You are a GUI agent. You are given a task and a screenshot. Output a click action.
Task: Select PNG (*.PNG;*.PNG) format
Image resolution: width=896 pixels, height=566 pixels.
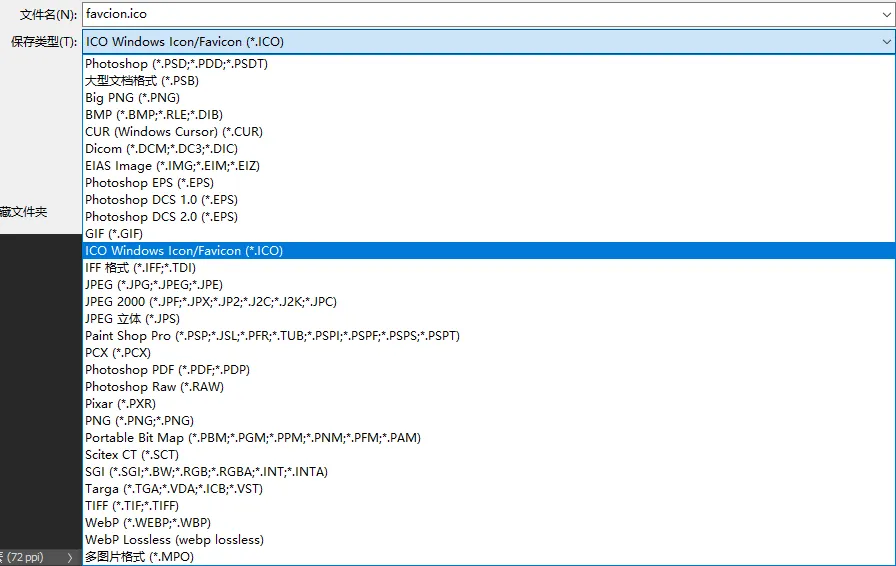489,421
